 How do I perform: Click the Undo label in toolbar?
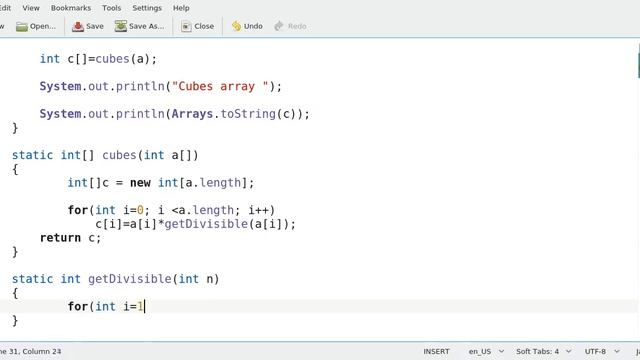(253, 26)
